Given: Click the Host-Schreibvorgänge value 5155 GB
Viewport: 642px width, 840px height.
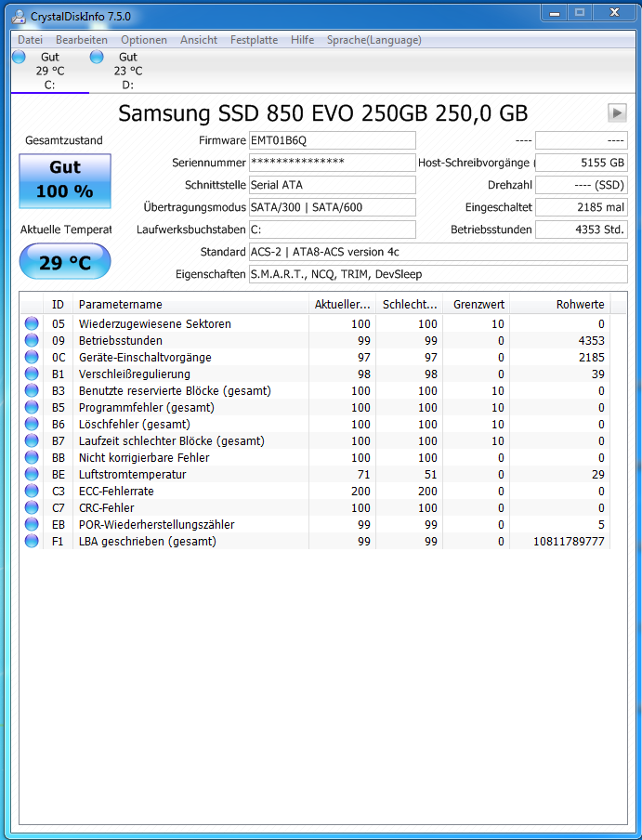Looking at the screenshot, I should click(x=582, y=163).
